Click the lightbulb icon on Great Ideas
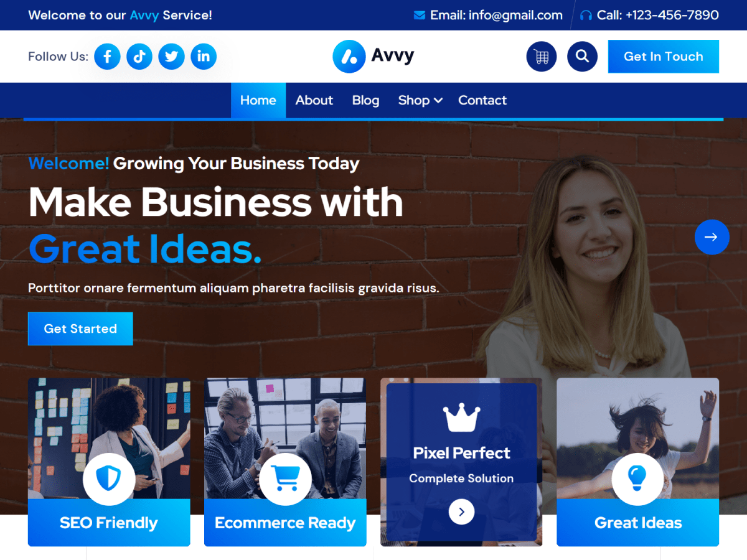 point(637,479)
